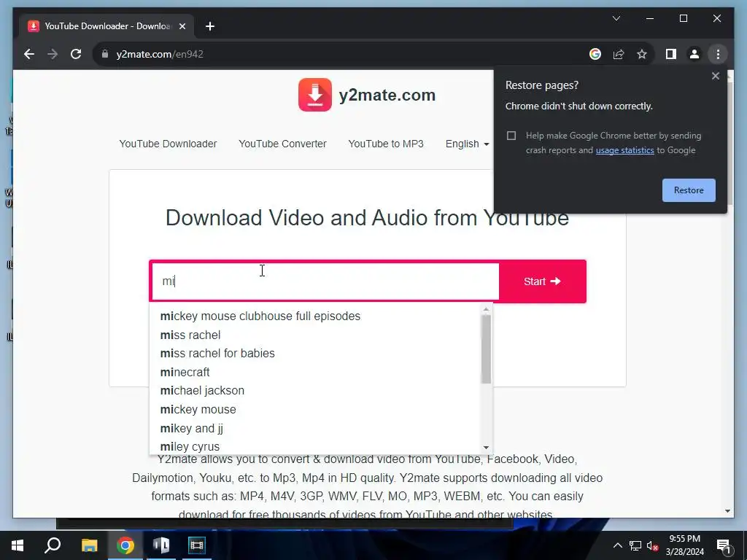The width and height of the screenshot is (747, 560).
Task: Open Chrome side panel
Action: (671, 54)
